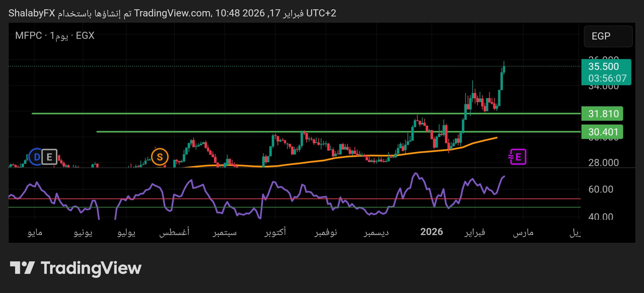
Task: Click the TradingView.com text in header
Action: 172,13
